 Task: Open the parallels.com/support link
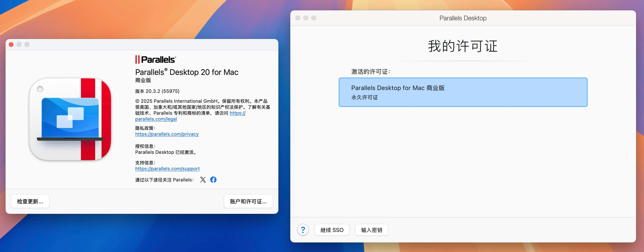[167, 169]
